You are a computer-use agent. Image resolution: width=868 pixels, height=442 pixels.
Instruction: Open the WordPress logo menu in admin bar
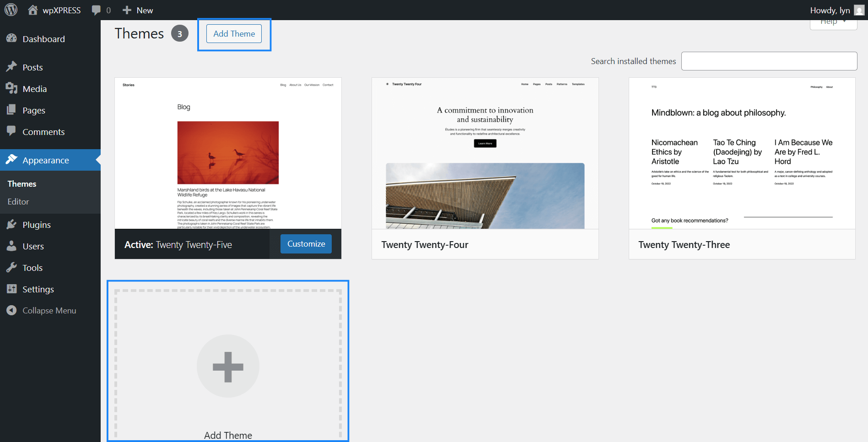click(11, 10)
